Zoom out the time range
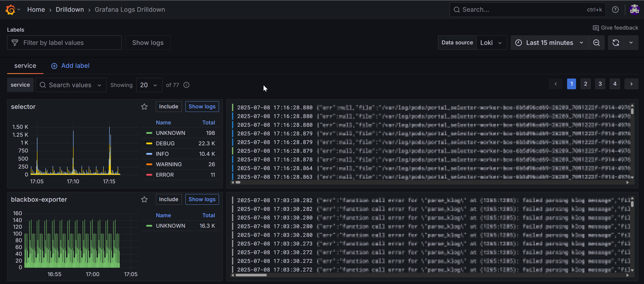The width and height of the screenshot is (644, 284). pos(596,43)
